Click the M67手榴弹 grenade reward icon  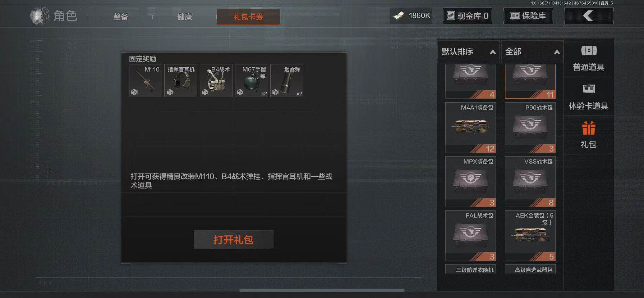pyautogui.click(x=252, y=81)
